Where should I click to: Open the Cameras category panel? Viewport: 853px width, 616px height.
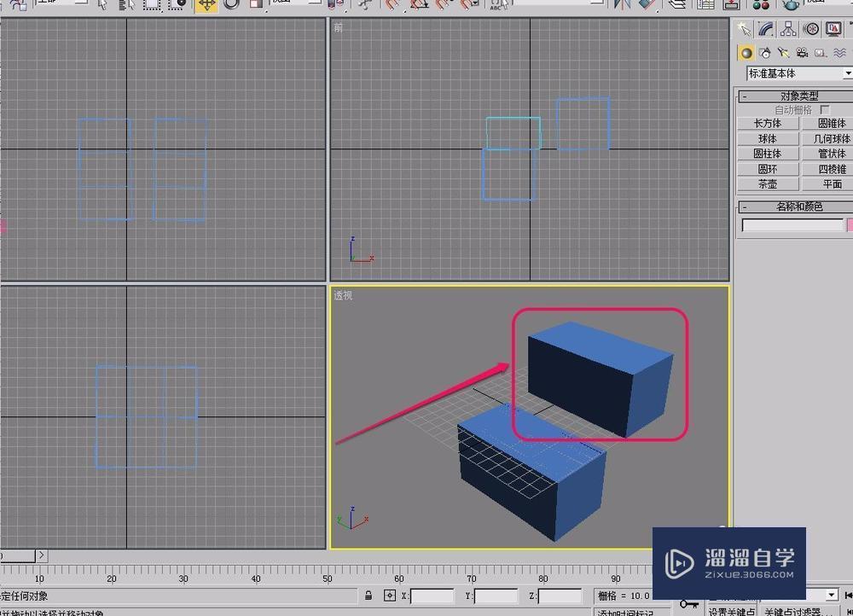point(802,53)
